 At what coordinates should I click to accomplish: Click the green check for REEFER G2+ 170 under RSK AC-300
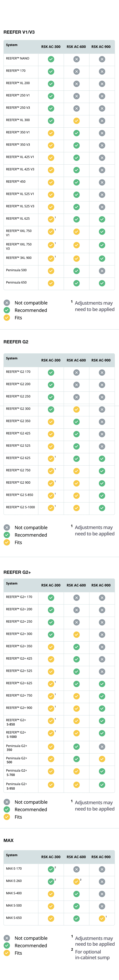(51, 598)
